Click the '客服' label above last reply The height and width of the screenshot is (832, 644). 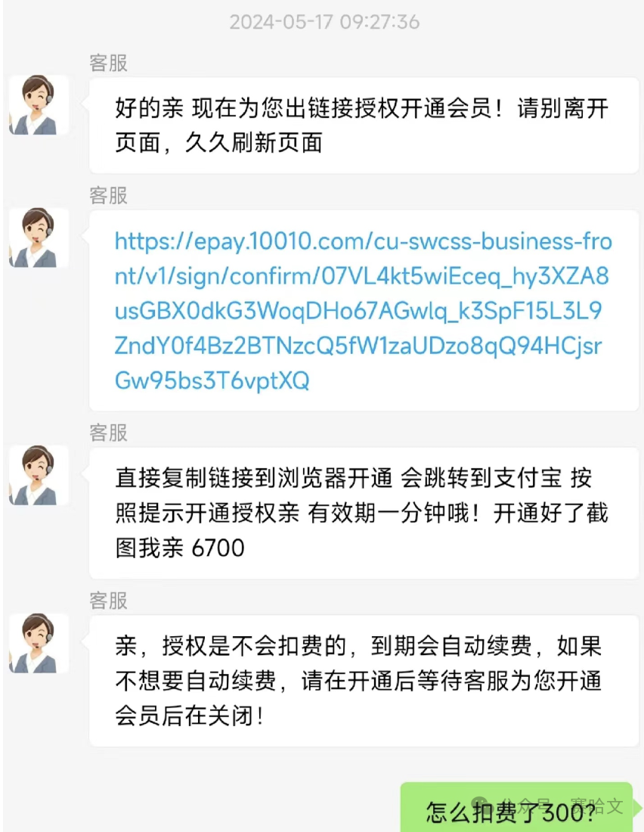click(108, 601)
